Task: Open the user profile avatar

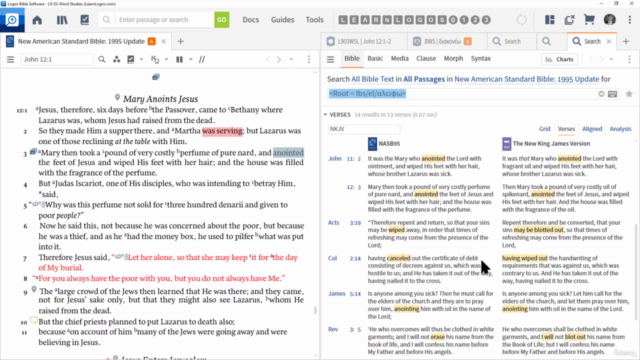Action: tap(610, 20)
